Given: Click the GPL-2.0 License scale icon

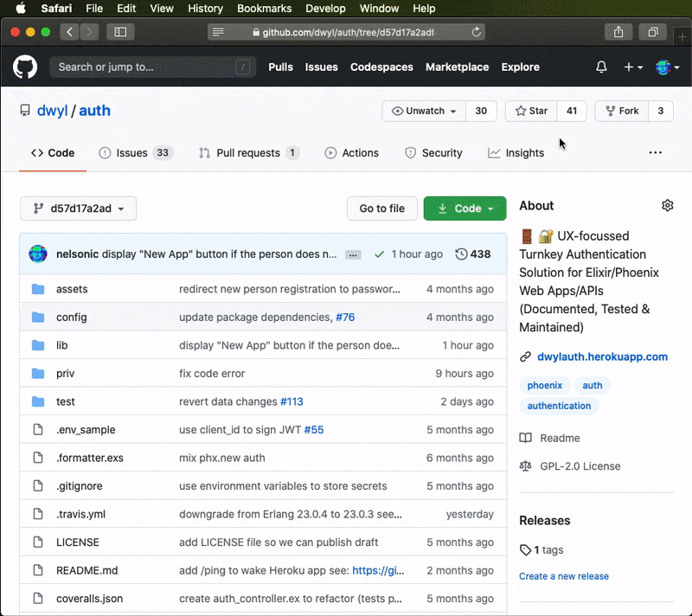Looking at the screenshot, I should pos(526,465).
